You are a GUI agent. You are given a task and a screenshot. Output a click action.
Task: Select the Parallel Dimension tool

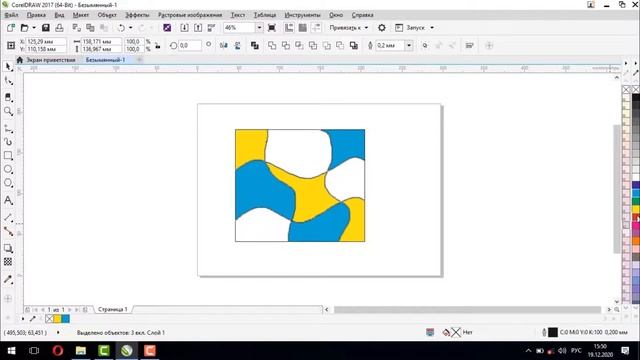8,218
